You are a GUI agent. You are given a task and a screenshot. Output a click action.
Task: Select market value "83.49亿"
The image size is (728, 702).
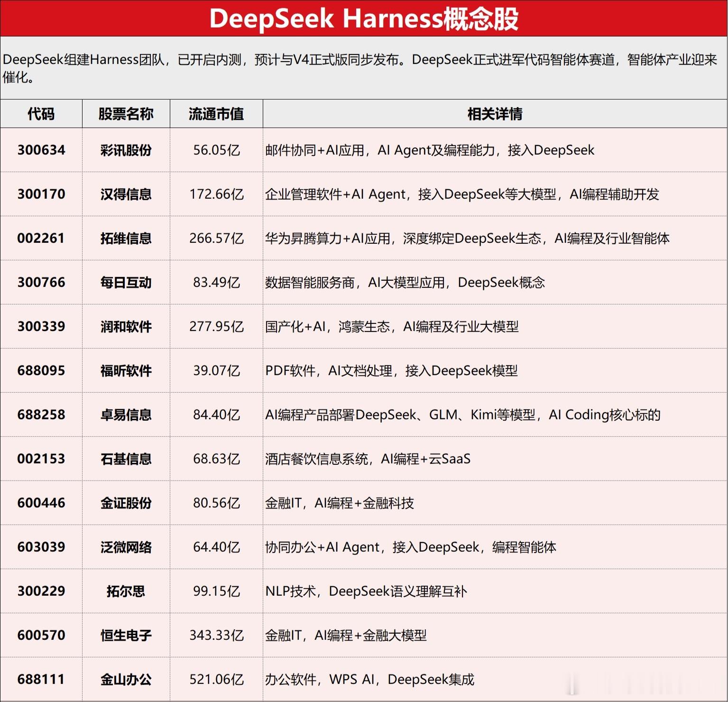(x=217, y=282)
